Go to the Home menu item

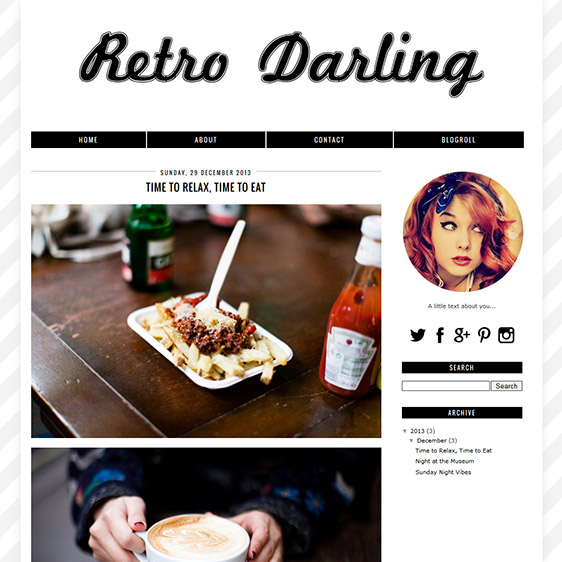coord(88,140)
